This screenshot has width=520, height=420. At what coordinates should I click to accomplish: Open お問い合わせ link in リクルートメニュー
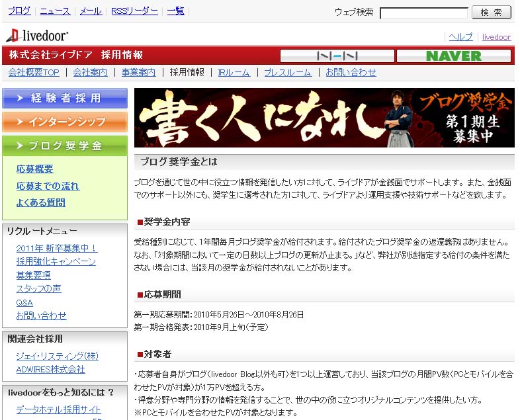(x=42, y=315)
